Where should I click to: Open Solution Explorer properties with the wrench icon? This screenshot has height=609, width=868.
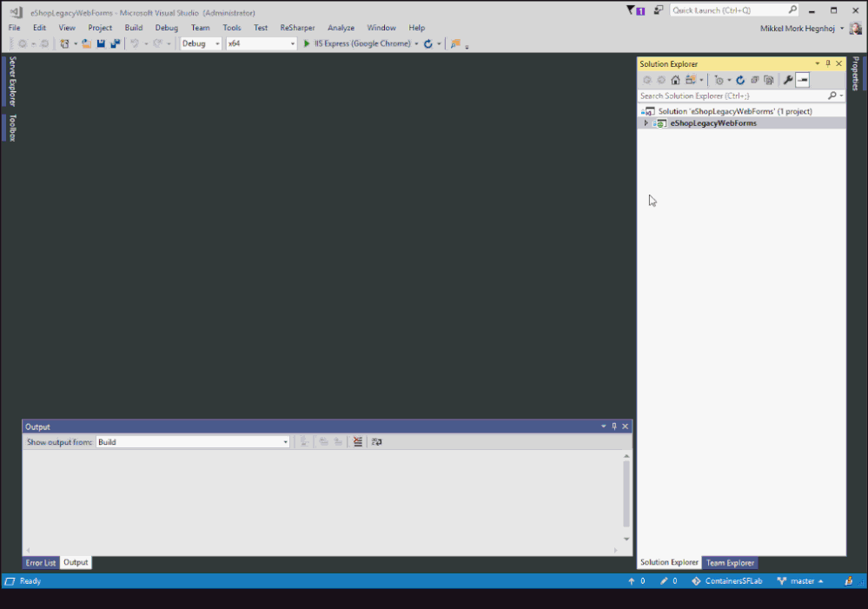[787, 79]
